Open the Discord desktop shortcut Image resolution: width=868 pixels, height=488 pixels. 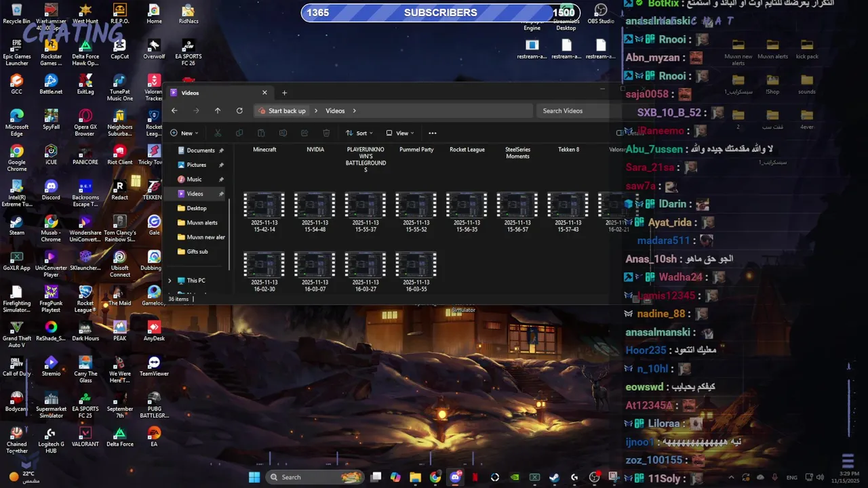tap(51, 190)
